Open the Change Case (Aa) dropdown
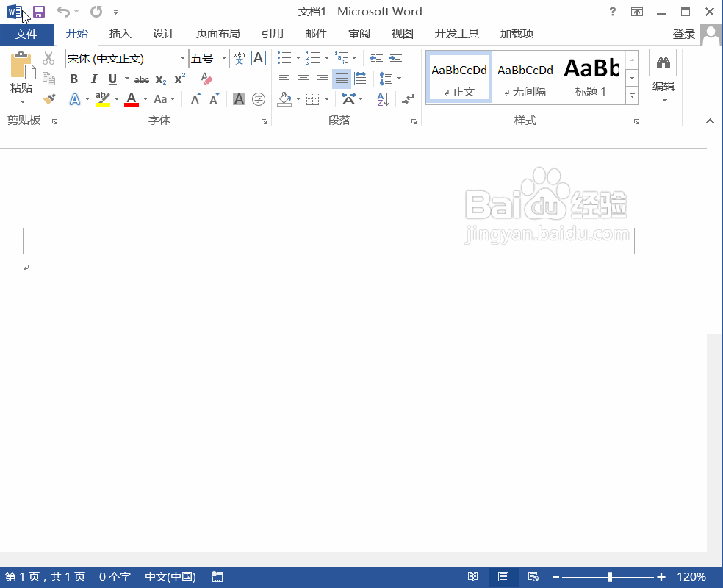This screenshot has height=588, width=723. [x=165, y=98]
